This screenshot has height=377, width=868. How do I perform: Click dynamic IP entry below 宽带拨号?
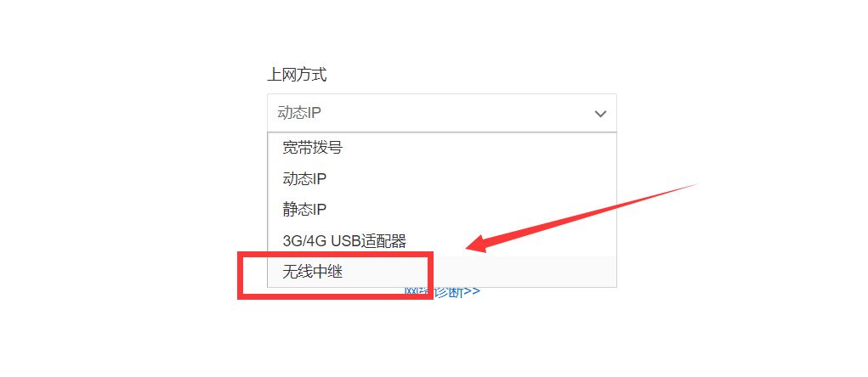pos(442,178)
